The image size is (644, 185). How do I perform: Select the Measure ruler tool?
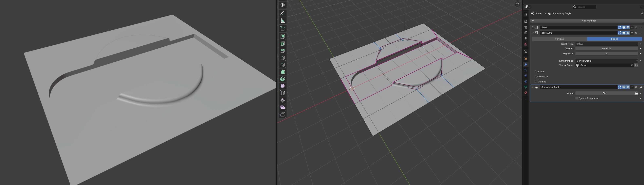point(282,20)
